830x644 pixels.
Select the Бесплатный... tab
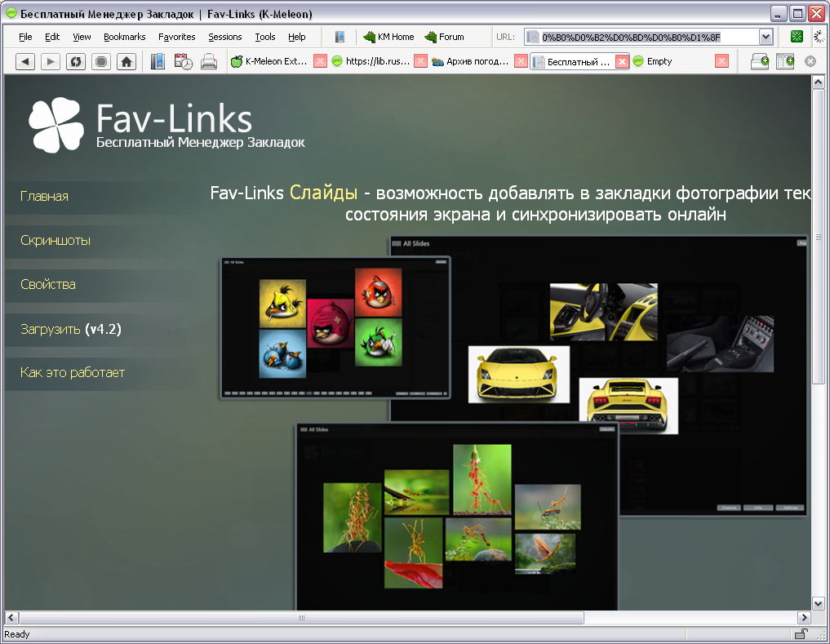point(573,61)
